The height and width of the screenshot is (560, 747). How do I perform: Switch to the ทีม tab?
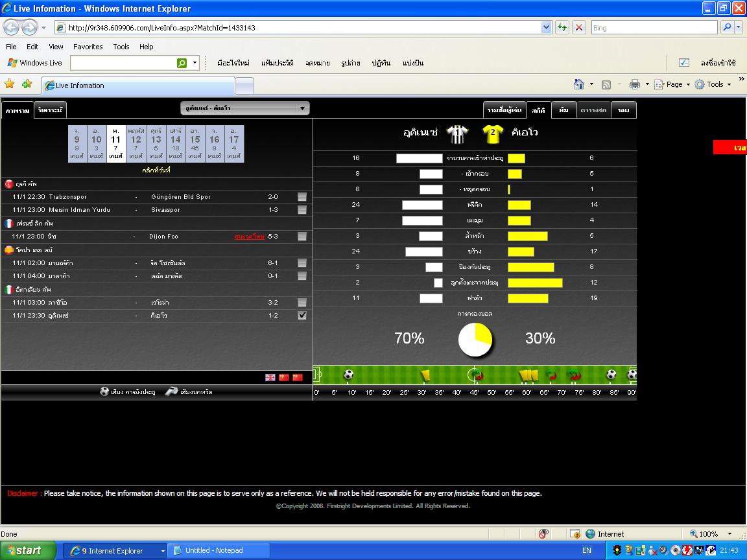tap(563, 110)
